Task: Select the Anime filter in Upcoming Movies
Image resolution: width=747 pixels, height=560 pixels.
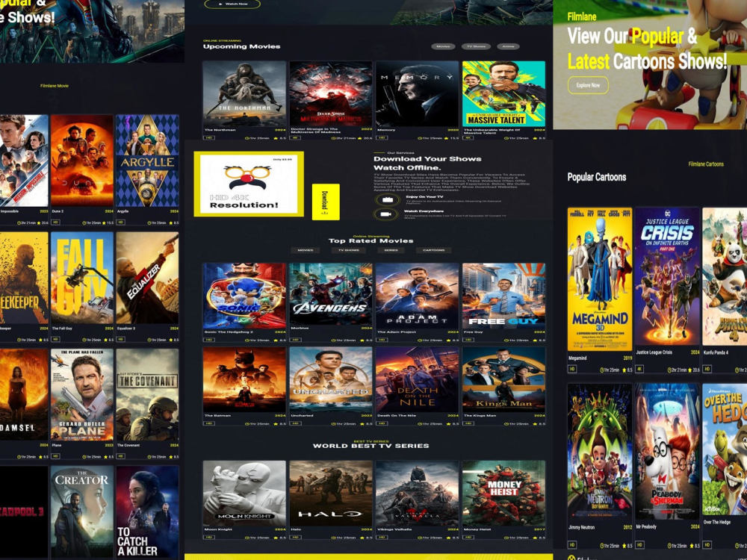Action: (x=508, y=46)
